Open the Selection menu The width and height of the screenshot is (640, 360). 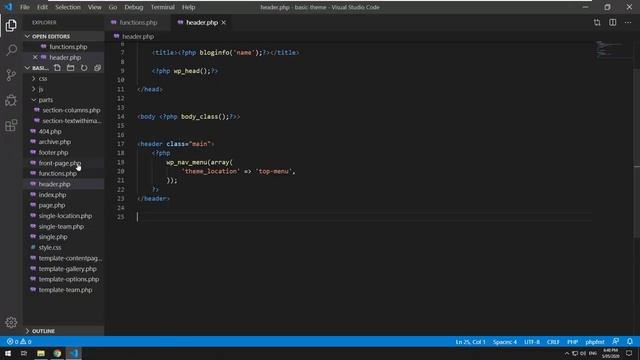(x=68, y=7)
